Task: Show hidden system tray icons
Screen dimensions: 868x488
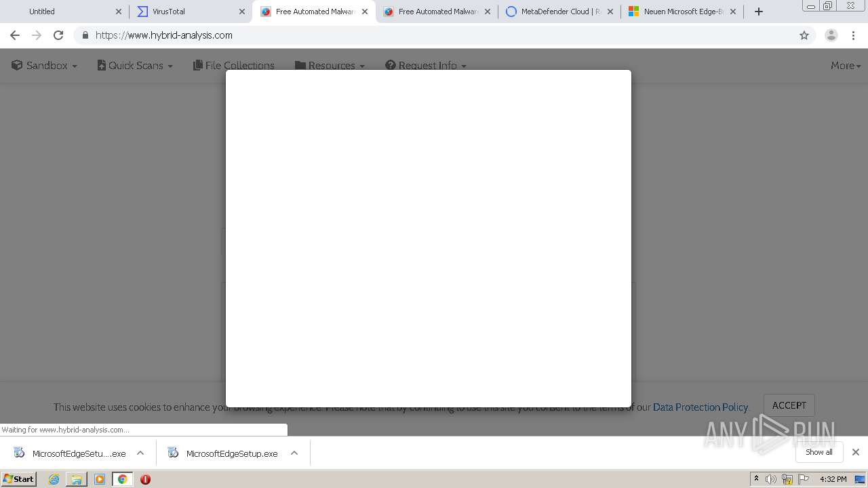Action: click(x=756, y=479)
